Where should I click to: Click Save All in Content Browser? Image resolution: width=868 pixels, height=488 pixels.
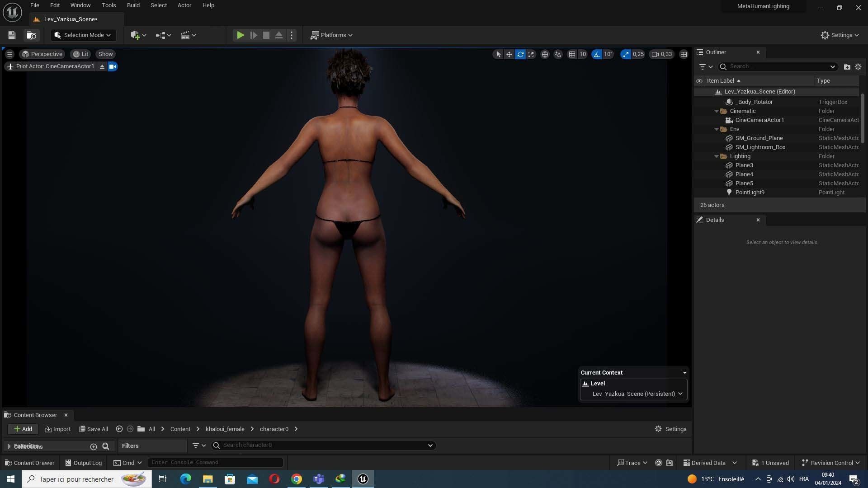[x=94, y=429]
